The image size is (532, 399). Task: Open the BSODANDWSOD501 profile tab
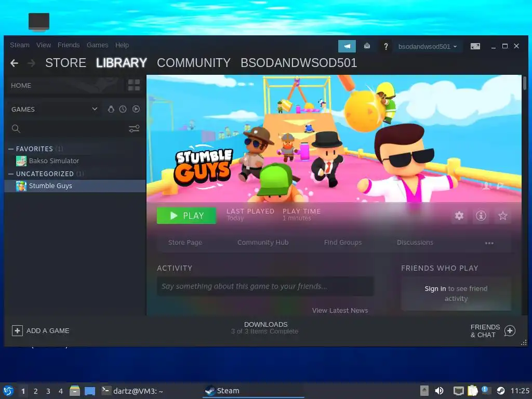299,63
